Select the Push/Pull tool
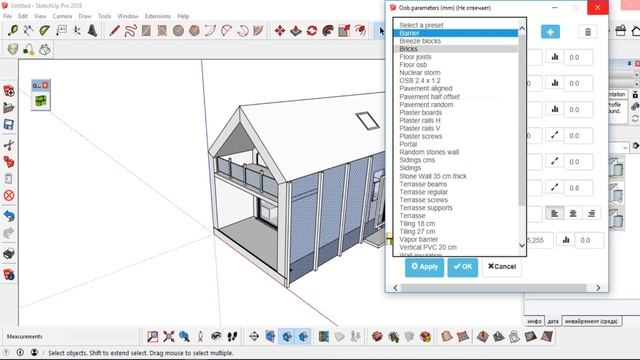The height and width of the screenshot is (360, 640). [x=296, y=31]
